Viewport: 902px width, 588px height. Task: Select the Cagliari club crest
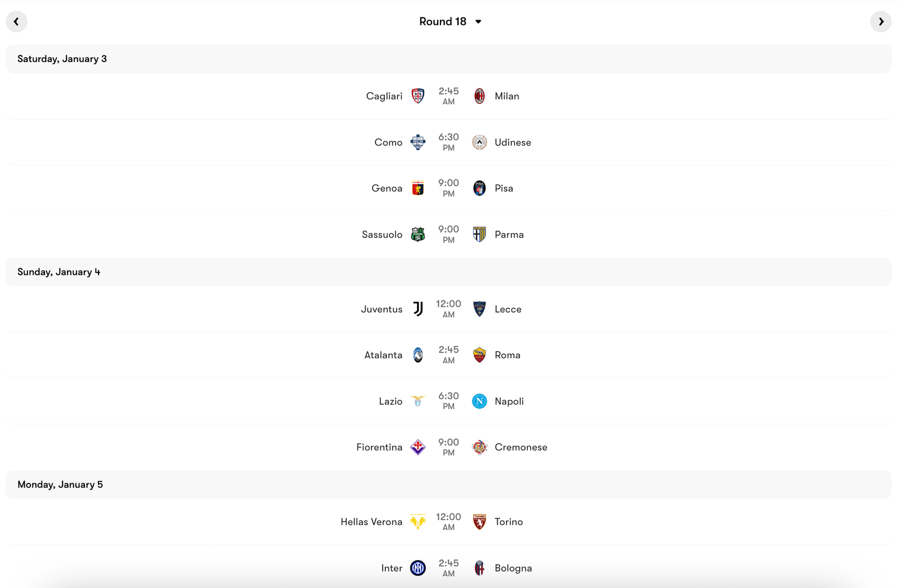click(418, 96)
